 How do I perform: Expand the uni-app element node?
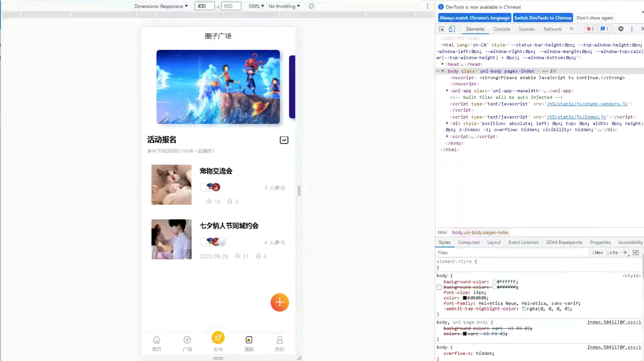(x=447, y=91)
